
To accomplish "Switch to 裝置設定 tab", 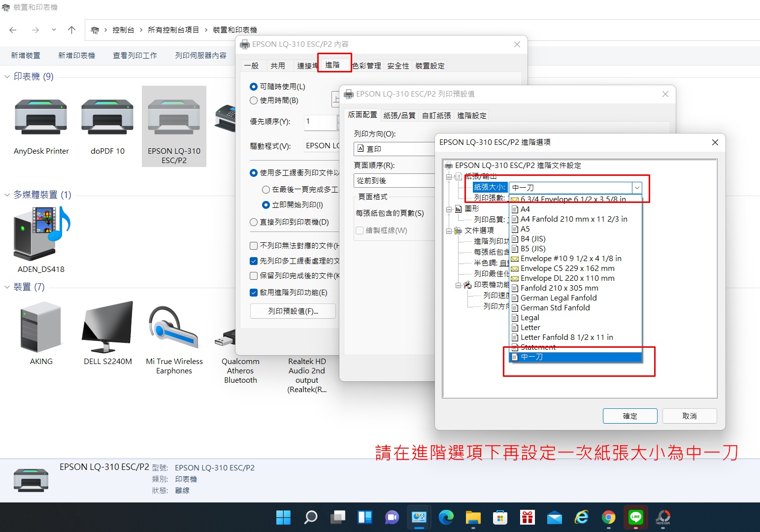I will tap(430, 66).
